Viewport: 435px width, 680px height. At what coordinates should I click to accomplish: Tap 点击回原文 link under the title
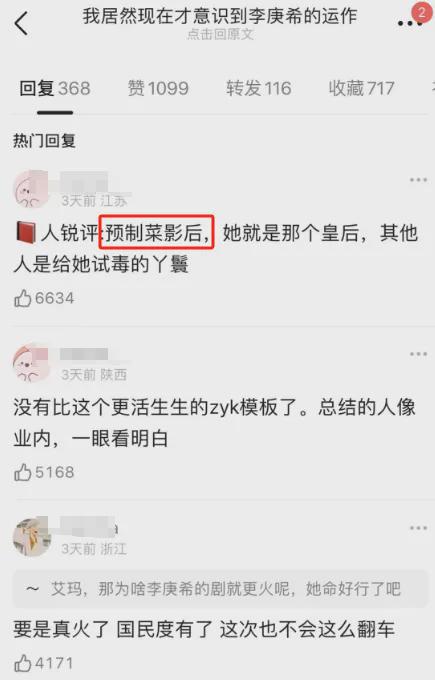[220, 34]
